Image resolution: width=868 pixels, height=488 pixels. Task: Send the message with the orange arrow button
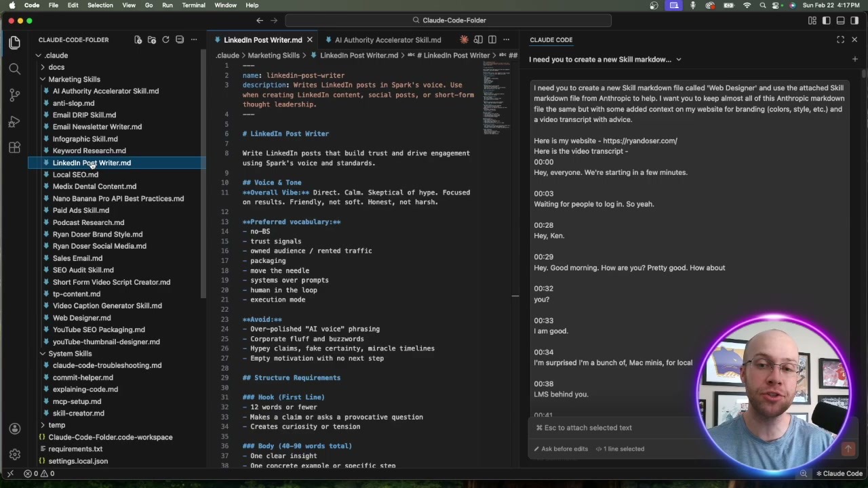[x=848, y=449]
